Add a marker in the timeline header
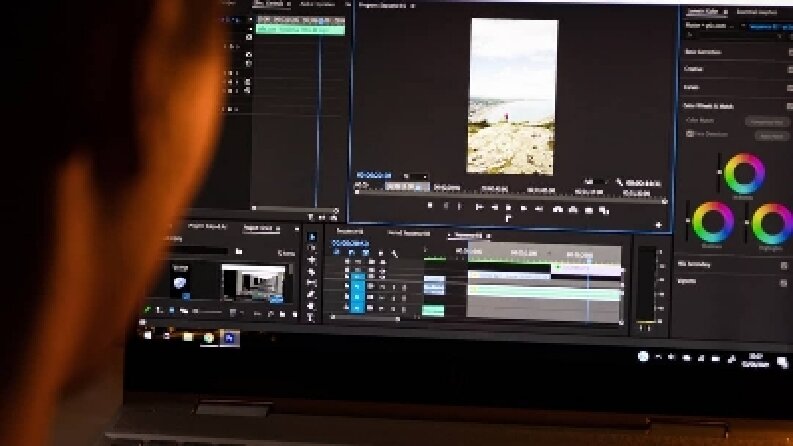Viewport: 793px width, 446px height. pos(381,253)
